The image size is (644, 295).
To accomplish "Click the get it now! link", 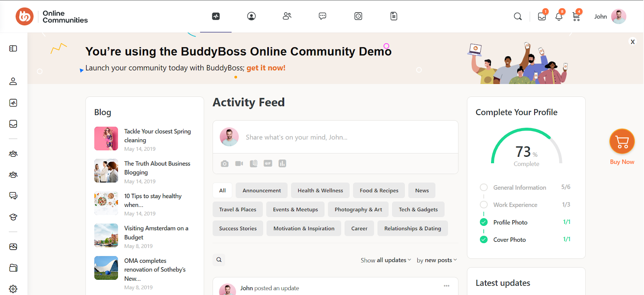I will click(266, 68).
